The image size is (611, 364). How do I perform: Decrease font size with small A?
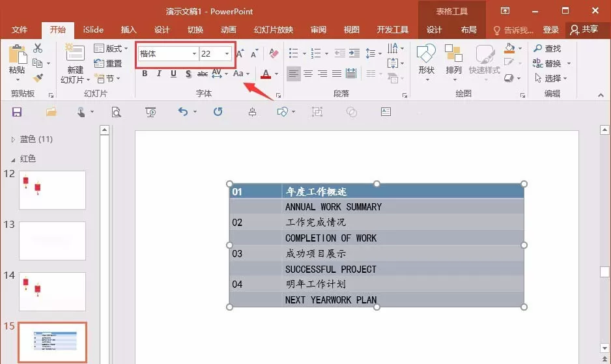tap(254, 54)
